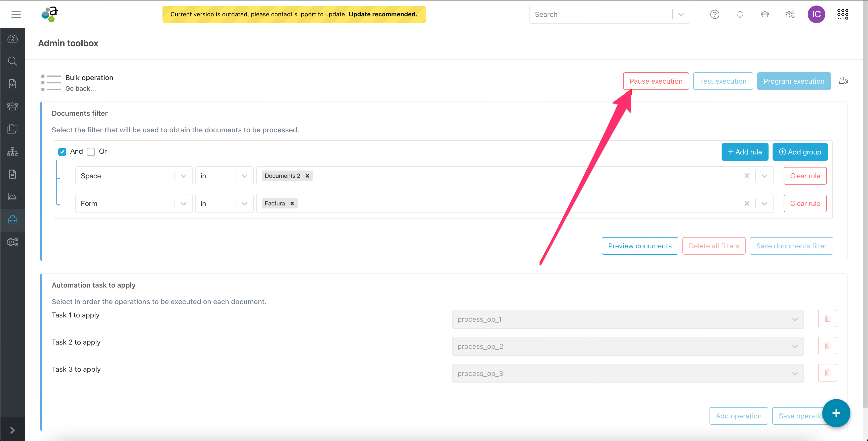Open the dashboard speedometer sidebar icon
Screen dimensions: 868x441
click(13, 39)
